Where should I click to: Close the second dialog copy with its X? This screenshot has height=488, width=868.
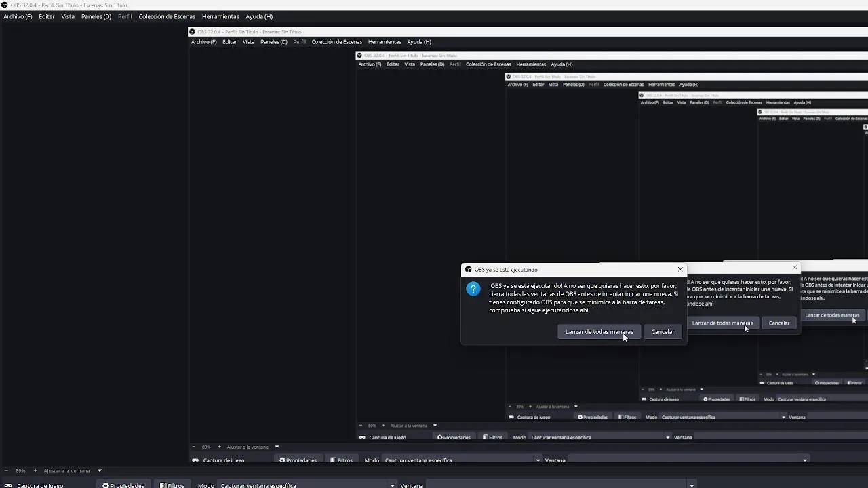795,268
